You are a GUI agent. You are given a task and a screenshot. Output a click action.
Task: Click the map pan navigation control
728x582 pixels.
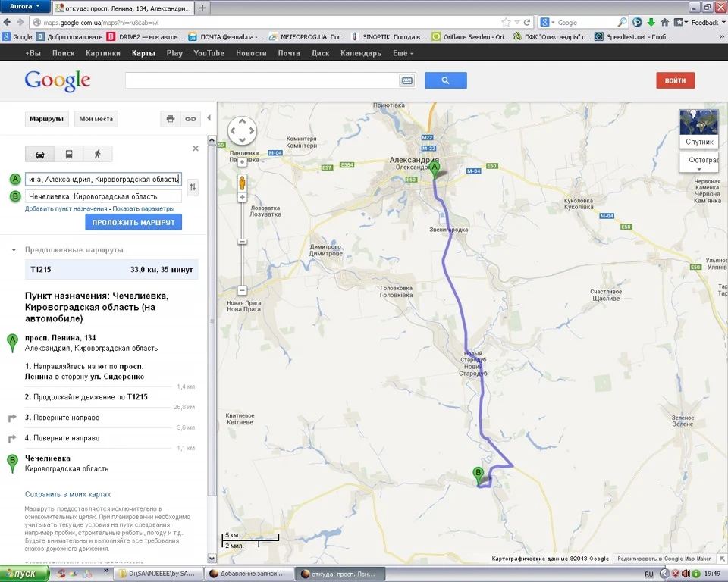pos(242,131)
